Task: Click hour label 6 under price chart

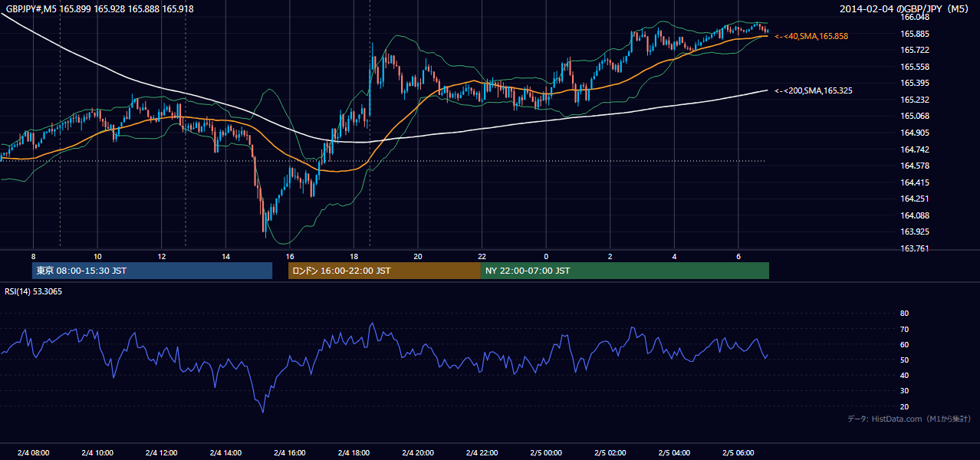Action: tap(738, 255)
